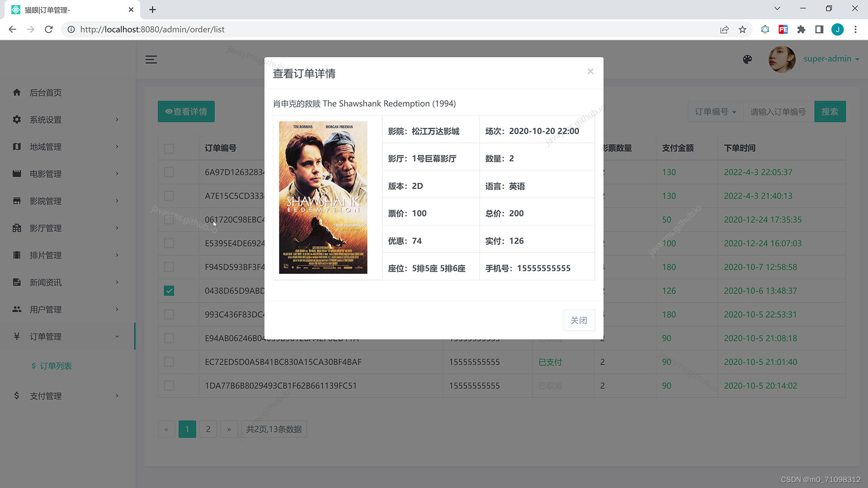Open the theme color palette icon
868x488 pixels.
coord(747,59)
